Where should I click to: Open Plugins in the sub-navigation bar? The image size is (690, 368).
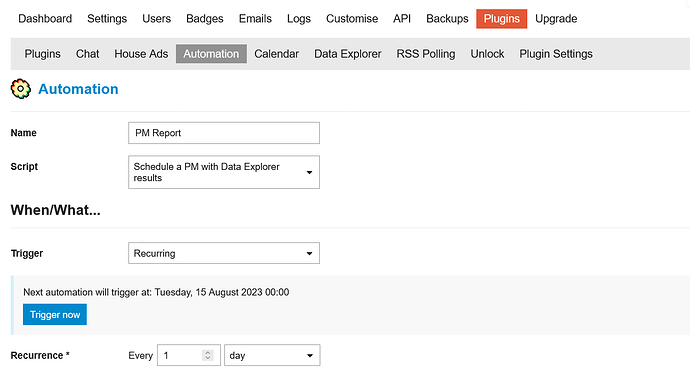43,54
